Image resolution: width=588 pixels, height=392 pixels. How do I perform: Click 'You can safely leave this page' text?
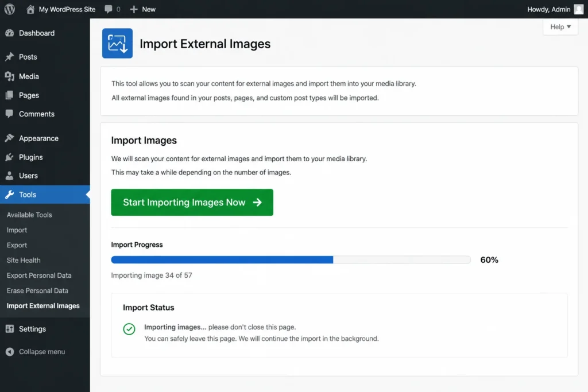(262, 339)
